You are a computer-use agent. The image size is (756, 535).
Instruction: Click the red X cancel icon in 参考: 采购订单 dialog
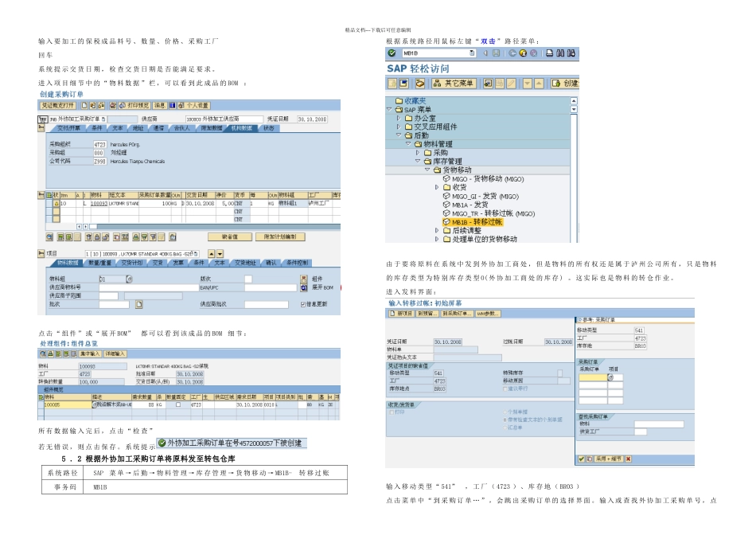628,459
